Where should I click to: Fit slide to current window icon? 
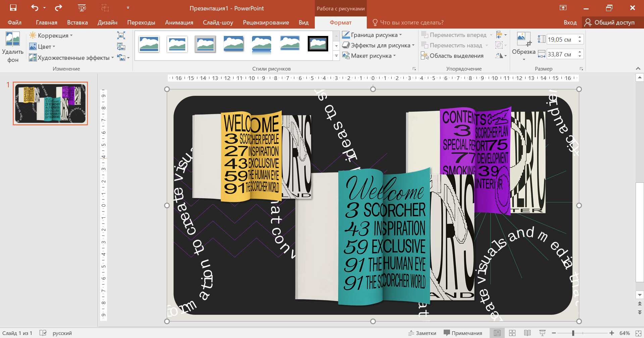pos(638,333)
